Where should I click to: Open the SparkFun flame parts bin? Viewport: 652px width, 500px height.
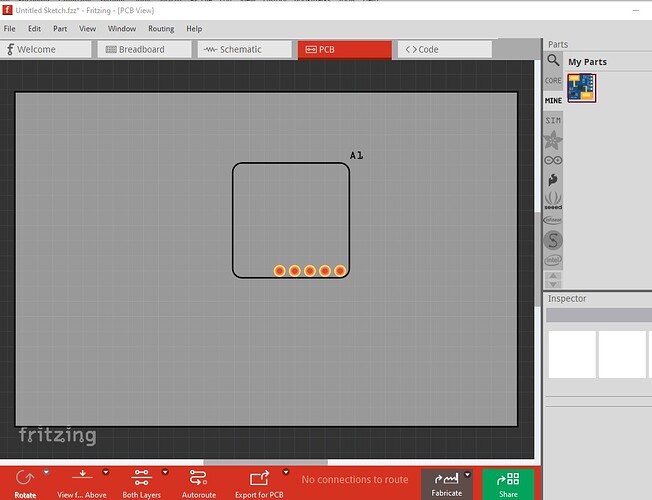pyautogui.click(x=553, y=180)
